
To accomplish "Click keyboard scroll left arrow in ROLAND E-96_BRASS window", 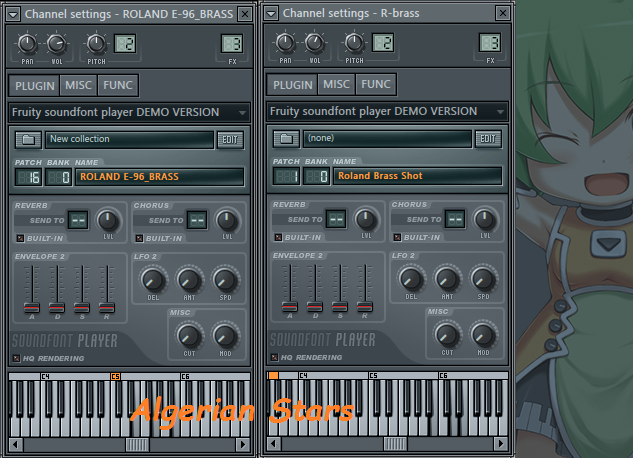I will coord(16,445).
